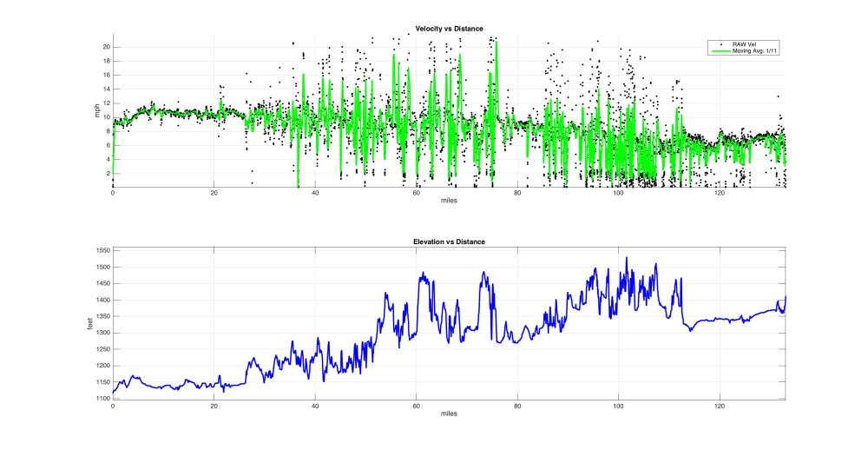Click the 1300 tick on the elevation y-axis
The image size is (868, 450).
point(100,333)
